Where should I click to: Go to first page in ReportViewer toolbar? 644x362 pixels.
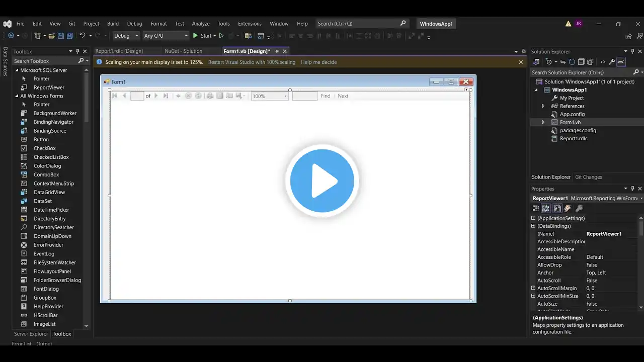click(x=115, y=96)
